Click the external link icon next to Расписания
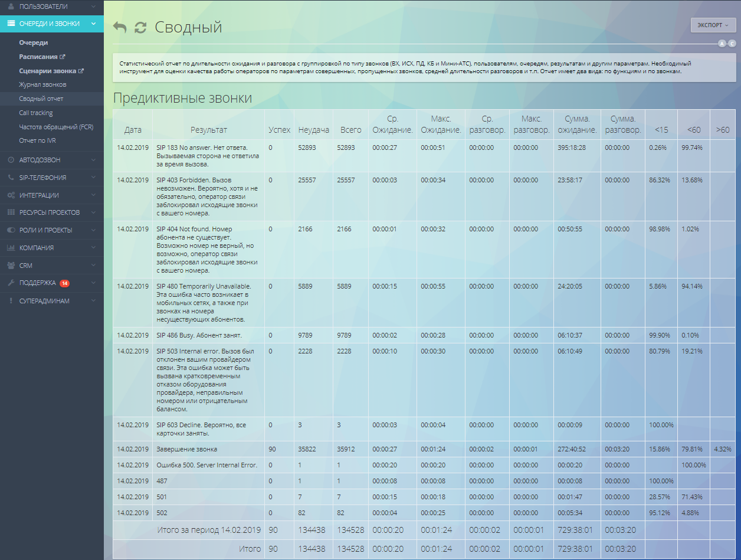This screenshot has width=741, height=560. click(63, 57)
